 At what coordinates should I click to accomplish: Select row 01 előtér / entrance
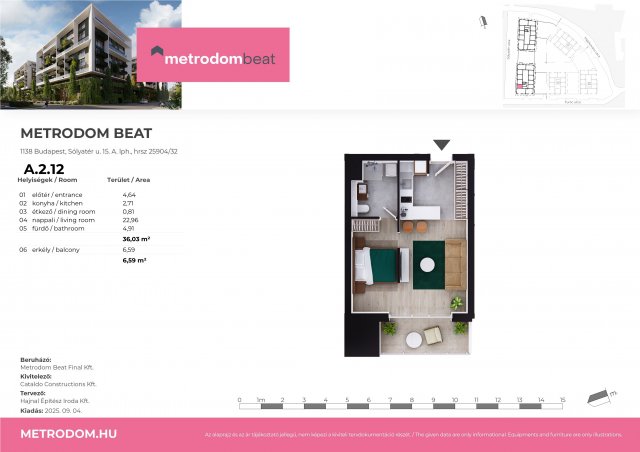(x=78, y=195)
